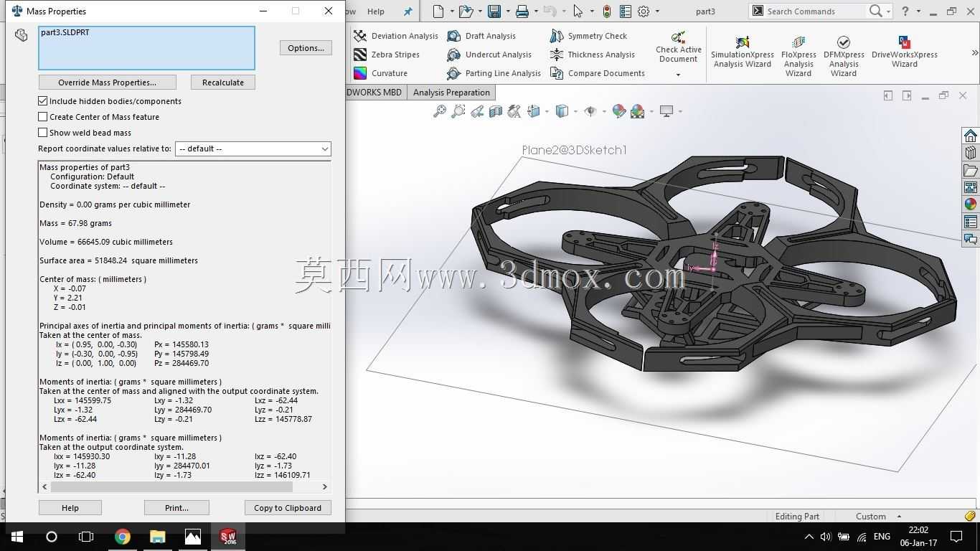Expand CommandManager overflow chevron
Screen dimensions: 980x551
(974, 52)
